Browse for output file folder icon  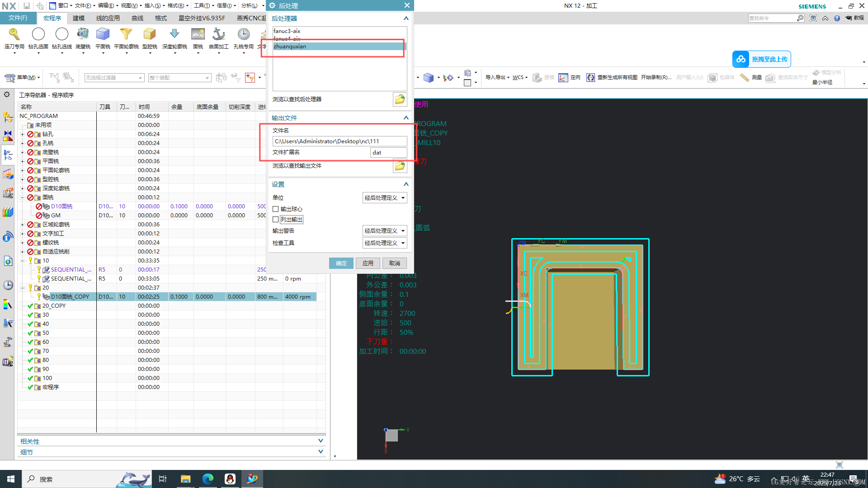[400, 166]
